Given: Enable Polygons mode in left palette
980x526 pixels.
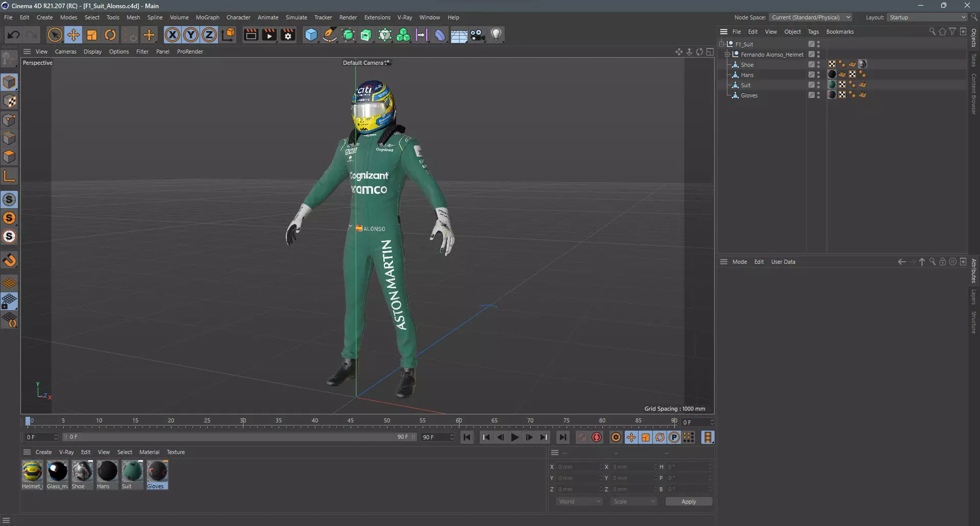Looking at the screenshot, I should click(x=10, y=157).
